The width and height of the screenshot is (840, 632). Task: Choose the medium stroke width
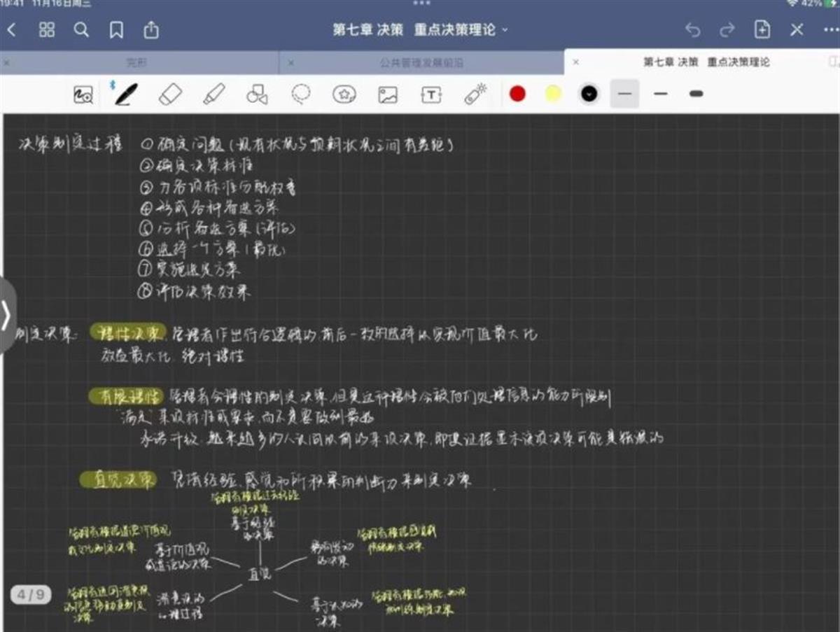[x=660, y=94]
